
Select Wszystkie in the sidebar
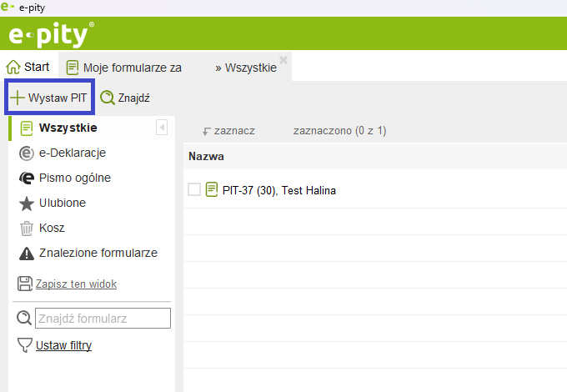(68, 128)
